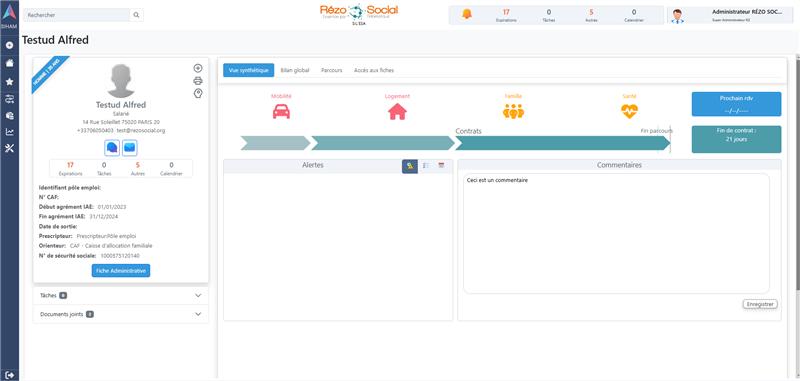Click the notification bell icon
Screen dimensions: 800x381
467,14
